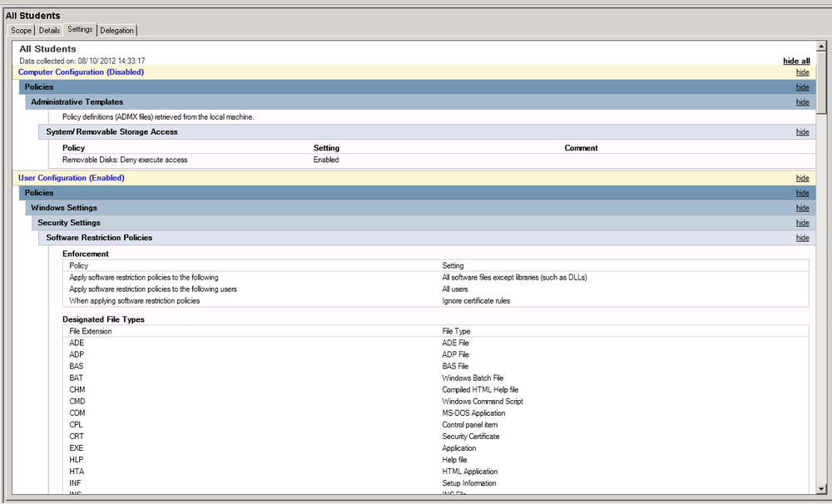Open the Delegation tab
The height and width of the screenshot is (504, 832).
[x=116, y=31]
